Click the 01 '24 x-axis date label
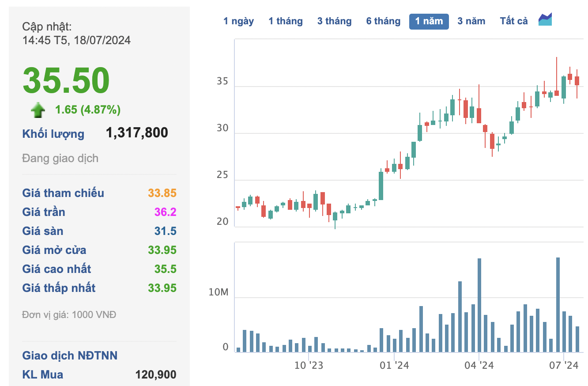The height and width of the screenshot is (386, 588). coord(394,366)
